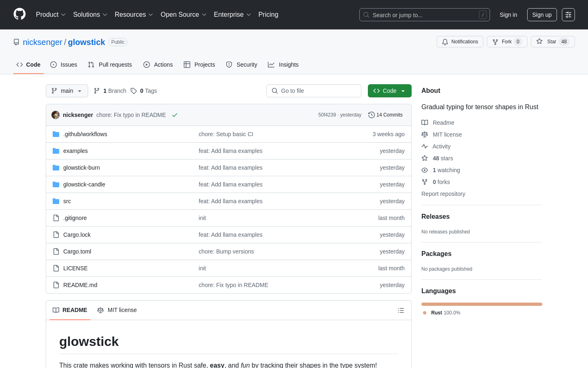Click the LICENSE file icon

click(56, 268)
